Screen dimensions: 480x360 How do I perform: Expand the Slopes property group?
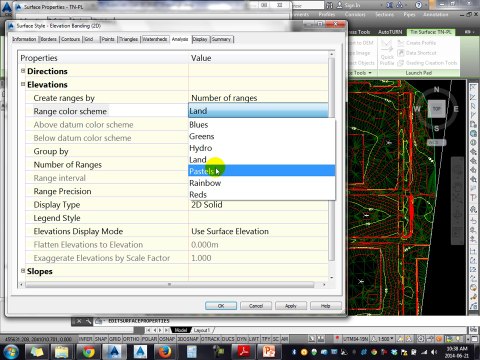pos(23,271)
